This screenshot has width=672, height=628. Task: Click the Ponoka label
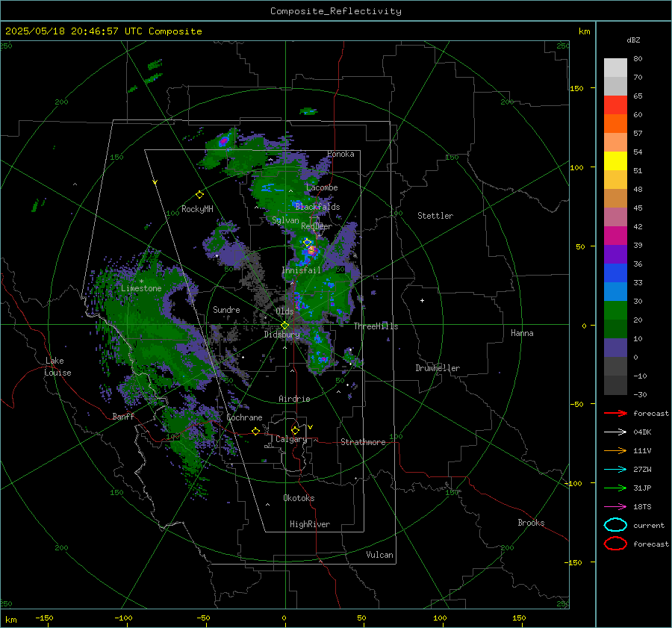(340, 154)
